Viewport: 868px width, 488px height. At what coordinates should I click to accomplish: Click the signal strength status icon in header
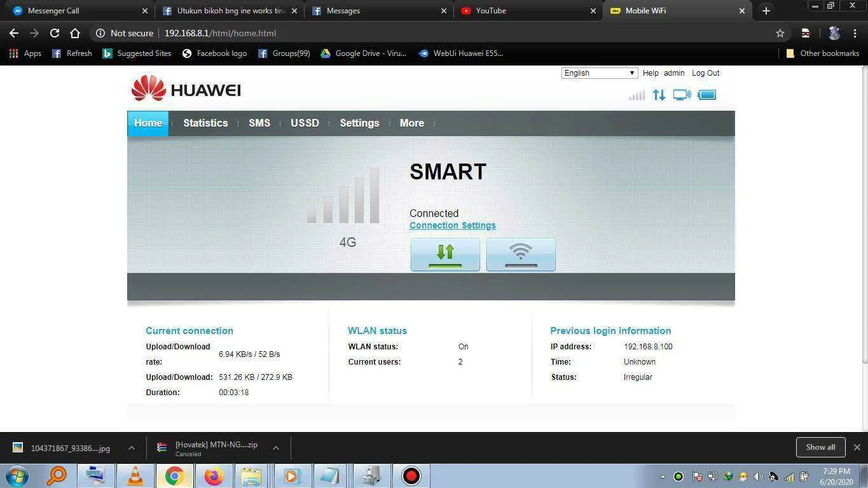637,95
